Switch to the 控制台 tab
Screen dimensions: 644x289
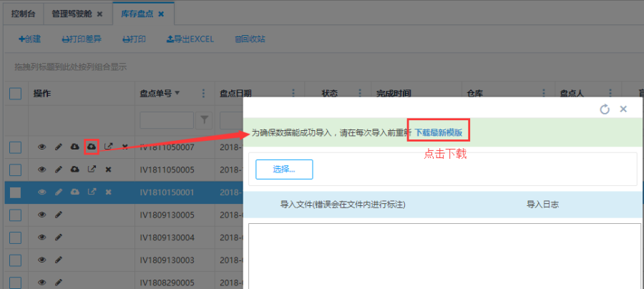(x=23, y=14)
